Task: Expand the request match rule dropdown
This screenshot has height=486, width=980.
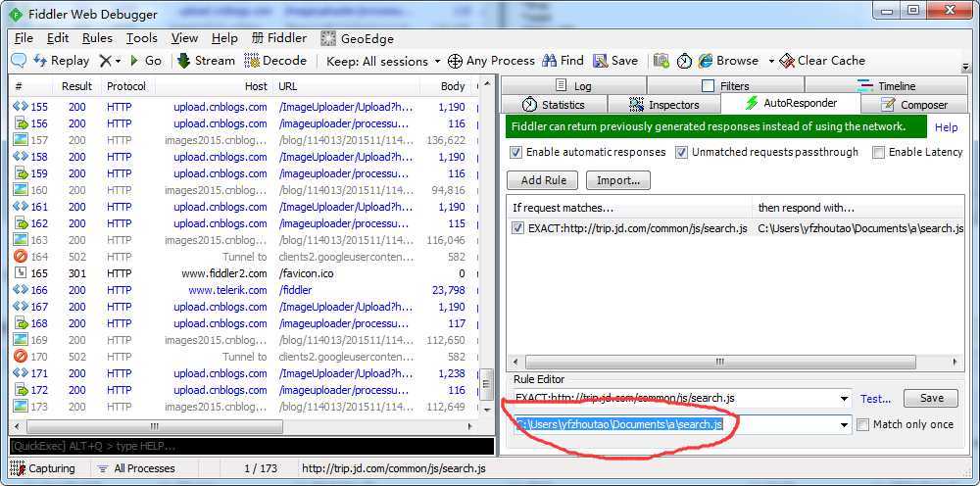Action: tap(845, 399)
